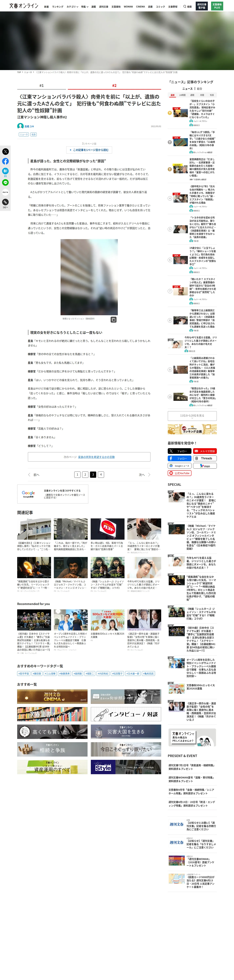This screenshot has width=234, height=980.
Task: Click the search magnifier icon in header
Action: pyautogui.click(x=185, y=7)
